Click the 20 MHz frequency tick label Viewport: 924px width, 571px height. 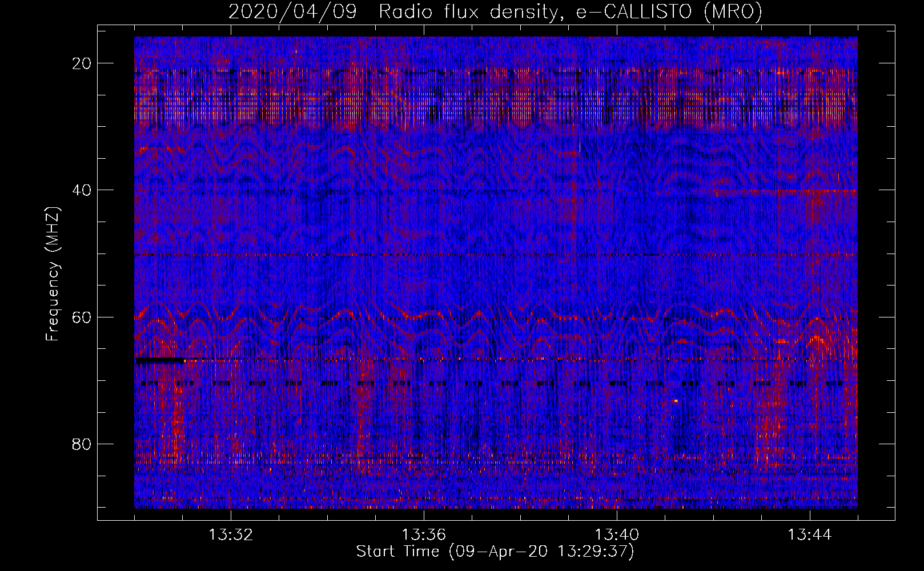point(82,63)
